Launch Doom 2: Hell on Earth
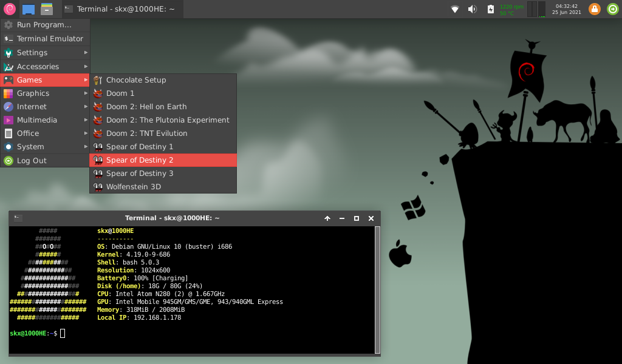 [x=163, y=107]
